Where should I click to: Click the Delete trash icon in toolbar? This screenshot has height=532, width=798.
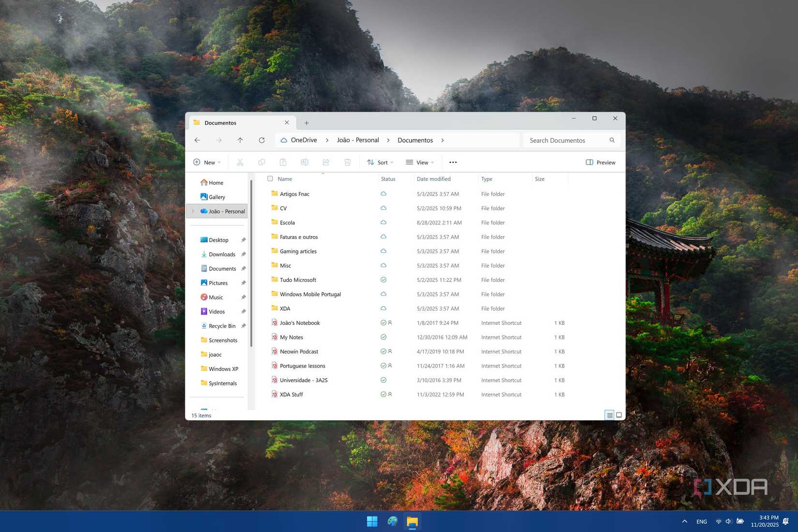(347, 163)
